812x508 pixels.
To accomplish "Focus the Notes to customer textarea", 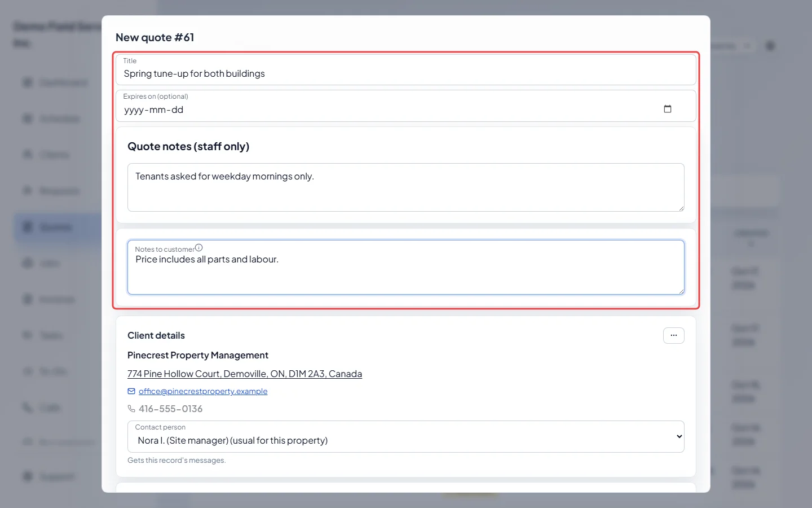I will (x=406, y=268).
